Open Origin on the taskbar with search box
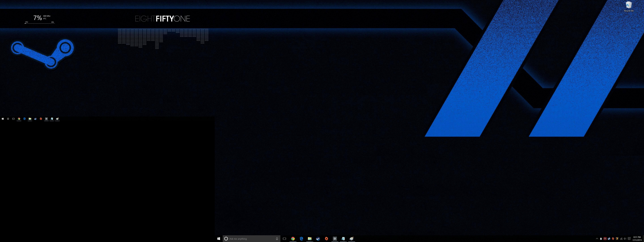This screenshot has height=242, width=644. coord(326,239)
